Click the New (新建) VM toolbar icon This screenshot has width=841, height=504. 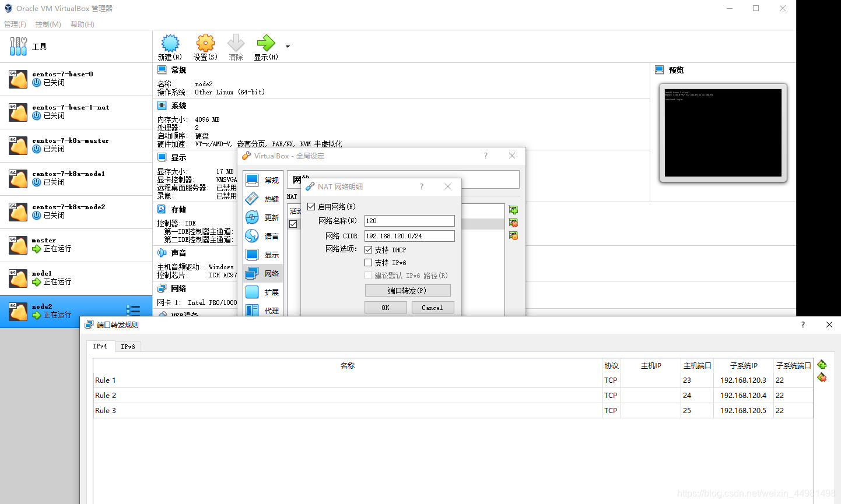click(170, 43)
